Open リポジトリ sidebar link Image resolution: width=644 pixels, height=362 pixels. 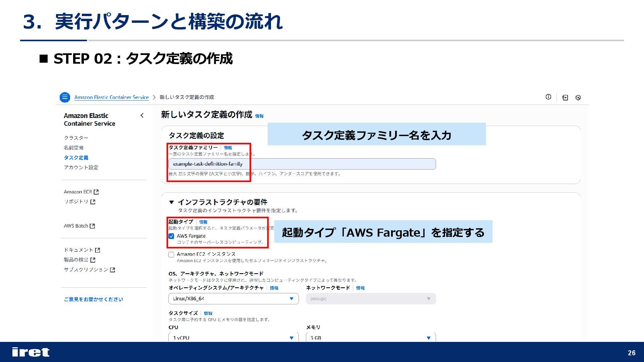[76, 201]
